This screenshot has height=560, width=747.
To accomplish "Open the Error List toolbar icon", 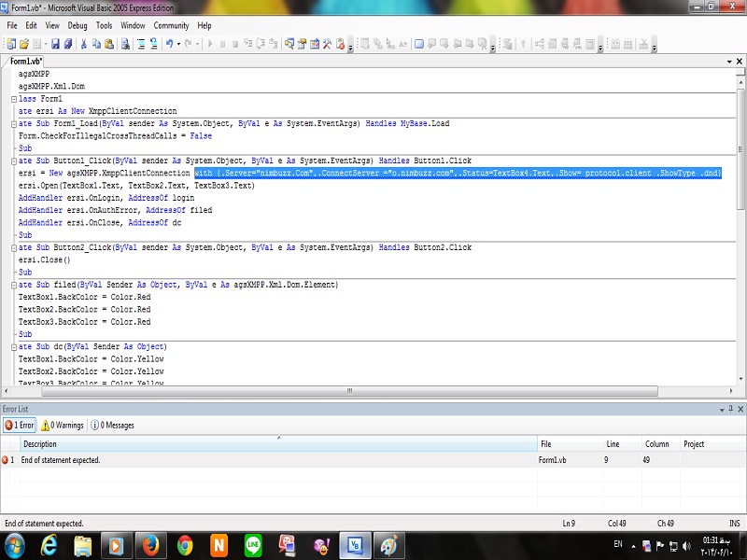I will (340, 44).
